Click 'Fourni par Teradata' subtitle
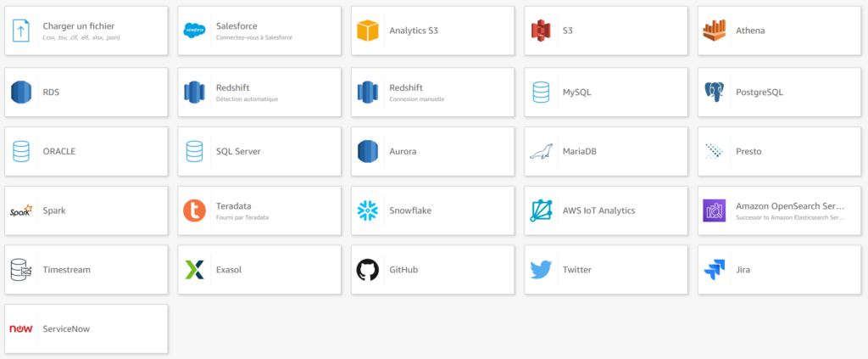Screen dimensions: 868x359 coord(242,218)
